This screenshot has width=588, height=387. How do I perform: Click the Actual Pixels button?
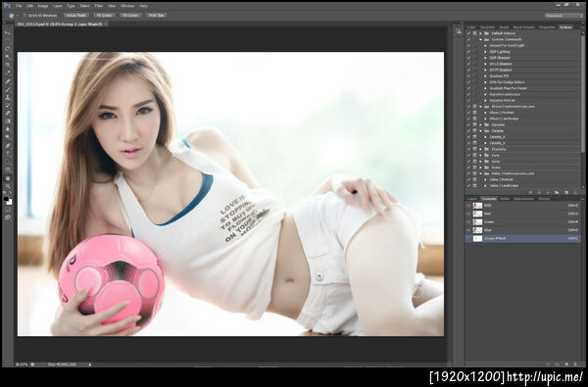coord(76,16)
